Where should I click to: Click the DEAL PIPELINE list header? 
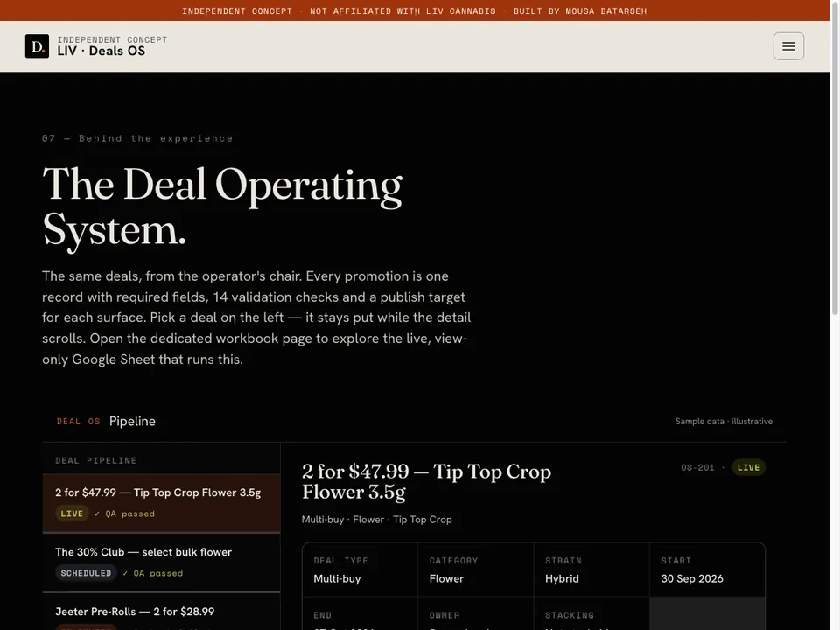tap(96, 461)
